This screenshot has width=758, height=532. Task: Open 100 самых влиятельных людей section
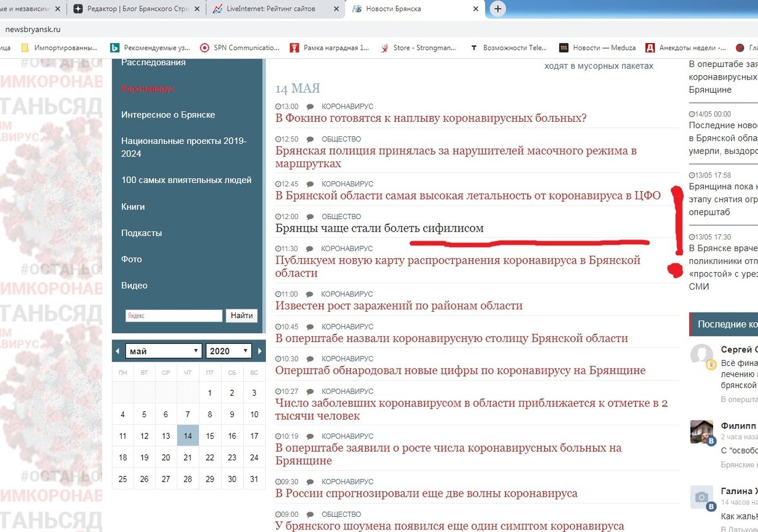tap(186, 180)
